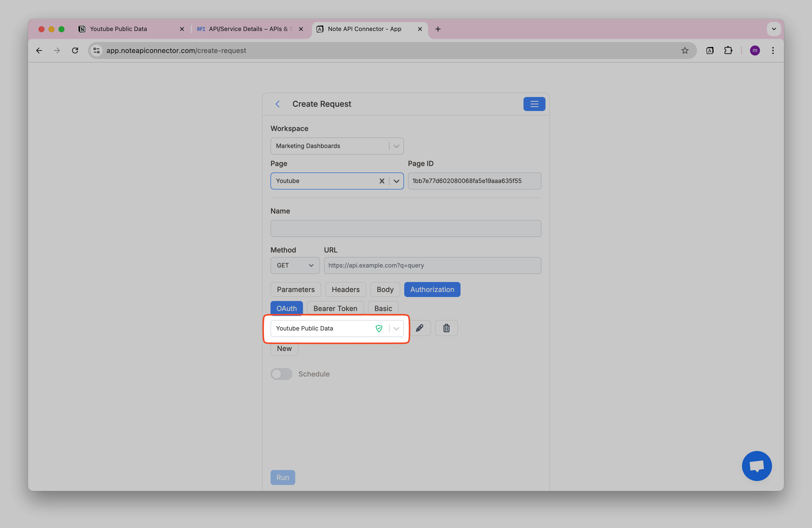Go back using the blue chevron arrow

click(278, 104)
